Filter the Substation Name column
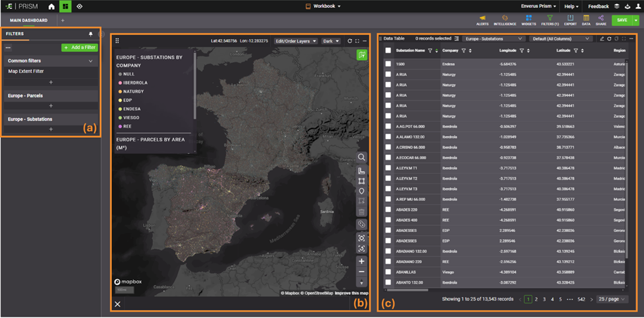The width and height of the screenshot is (644, 318). (430, 50)
